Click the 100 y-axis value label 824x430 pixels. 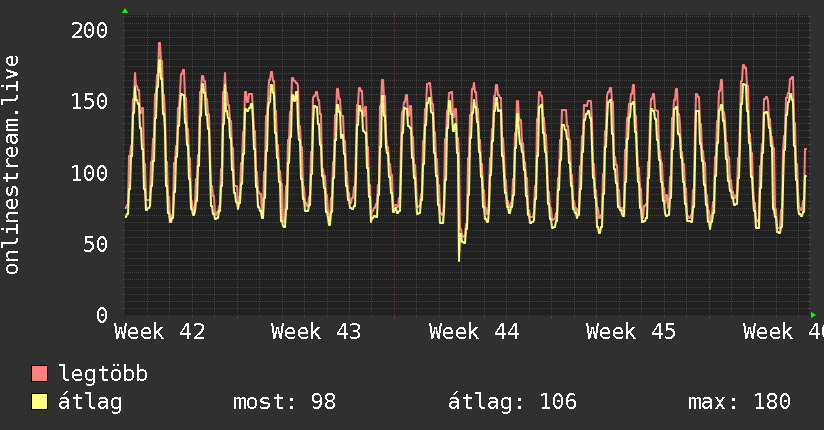90,173
